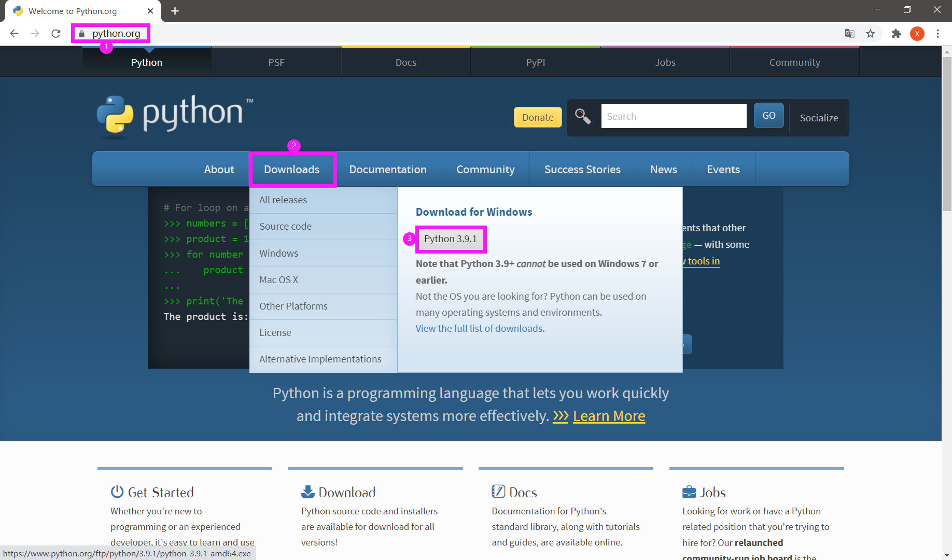Open the Chrome profile avatar

tap(917, 34)
